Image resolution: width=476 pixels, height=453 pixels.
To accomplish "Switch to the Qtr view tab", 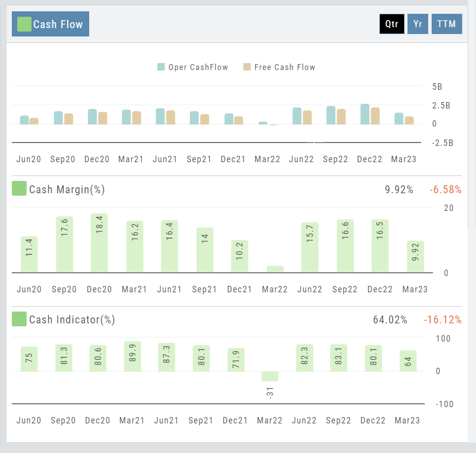I will (x=392, y=24).
